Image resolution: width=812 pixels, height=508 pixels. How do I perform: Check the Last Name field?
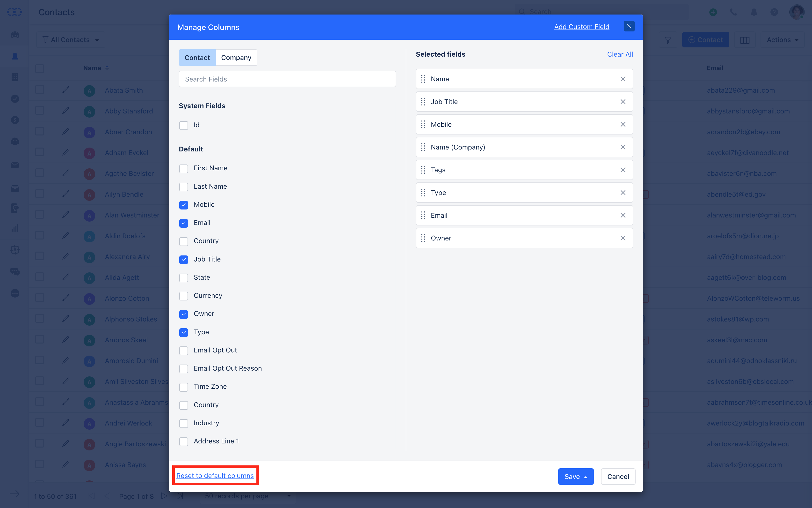point(183,187)
